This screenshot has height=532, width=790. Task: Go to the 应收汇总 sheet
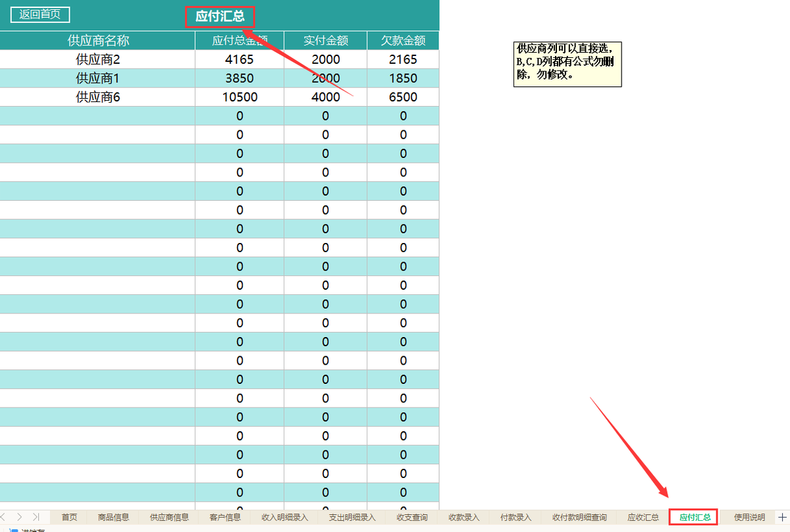pyautogui.click(x=643, y=517)
